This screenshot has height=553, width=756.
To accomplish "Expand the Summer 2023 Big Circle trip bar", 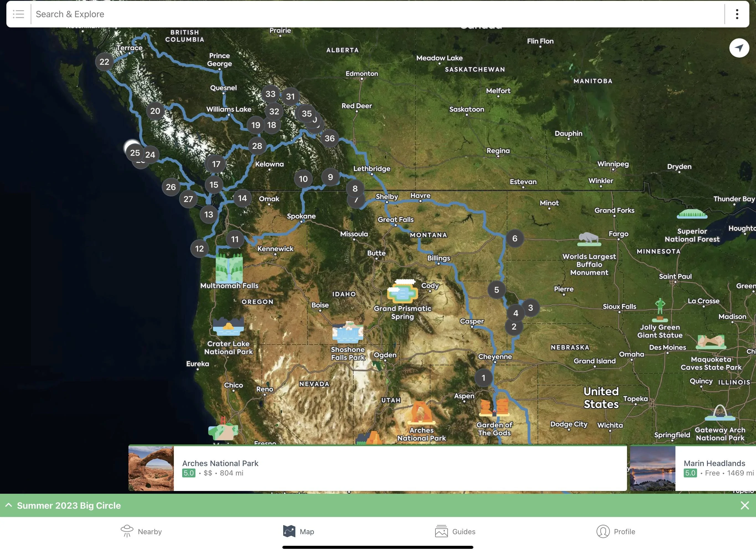I will (9, 505).
